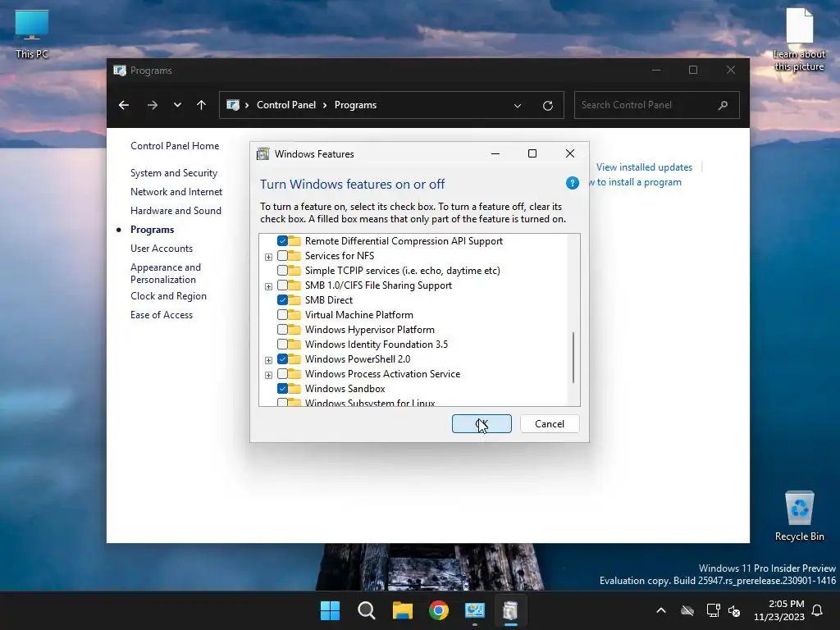Click the muted volume tray icon
The width and height of the screenshot is (840, 630).
click(x=734, y=610)
